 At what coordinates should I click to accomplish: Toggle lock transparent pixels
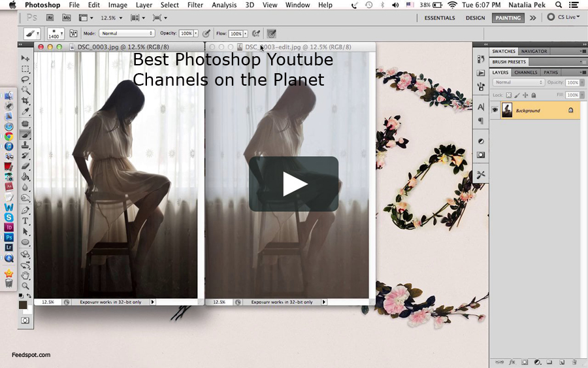click(x=508, y=95)
